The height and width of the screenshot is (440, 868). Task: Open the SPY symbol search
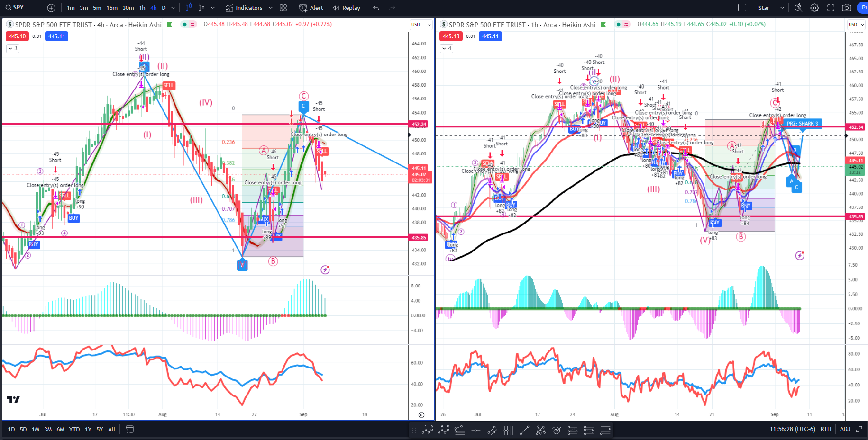(15, 8)
